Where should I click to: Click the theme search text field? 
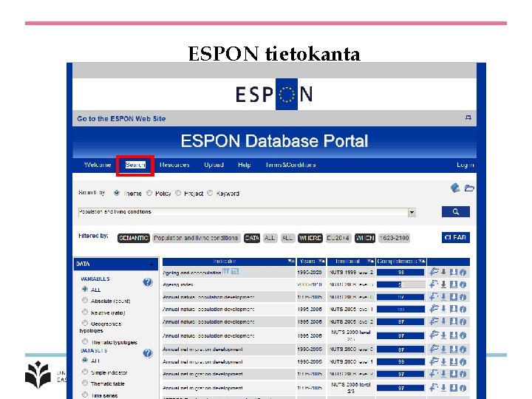243,212
